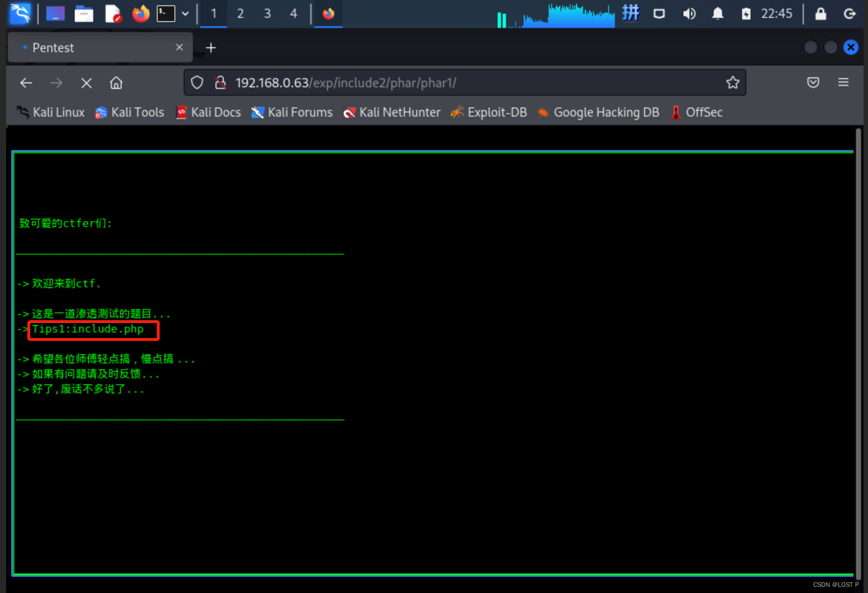Bookmark this page with the star icon

(733, 83)
